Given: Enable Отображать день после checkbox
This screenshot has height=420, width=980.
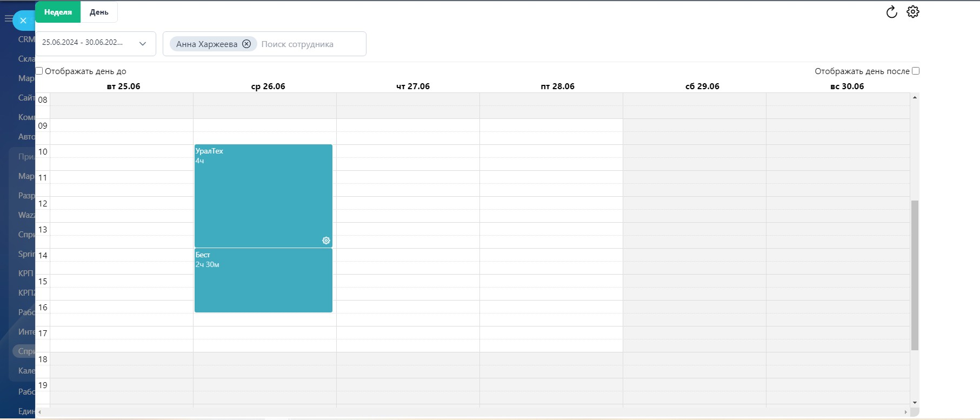Looking at the screenshot, I should click(916, 71).
